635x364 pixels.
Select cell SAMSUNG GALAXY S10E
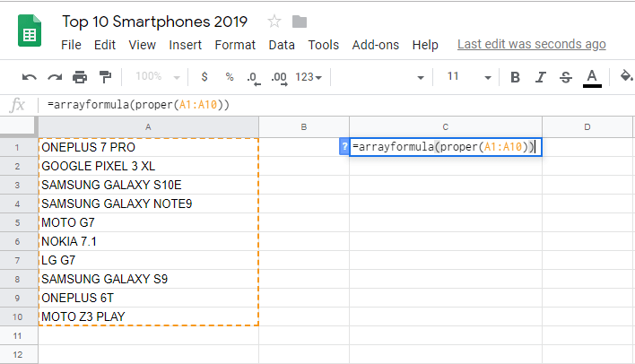148,185
